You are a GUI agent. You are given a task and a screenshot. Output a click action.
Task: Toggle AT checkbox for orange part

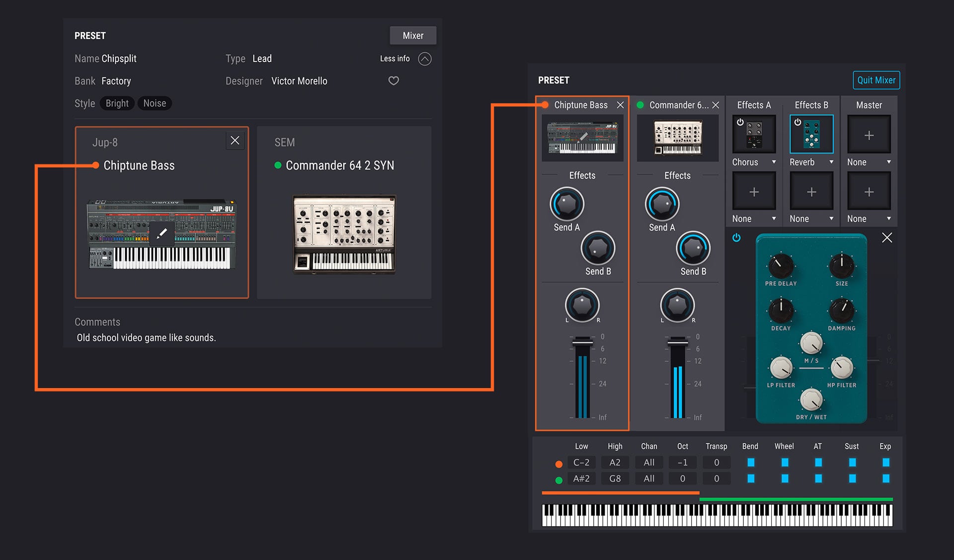coord(818,463)
